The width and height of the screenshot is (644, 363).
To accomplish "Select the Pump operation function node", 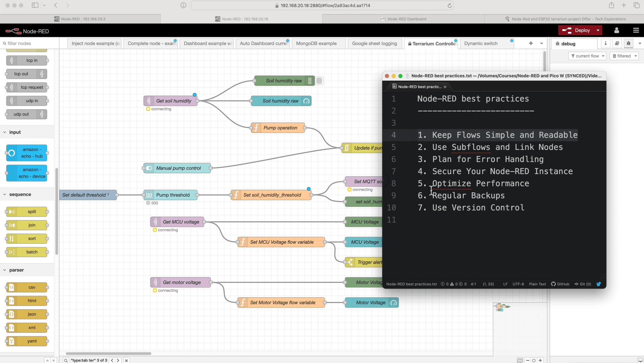I will pyautogui.click(x=278, y=128).
